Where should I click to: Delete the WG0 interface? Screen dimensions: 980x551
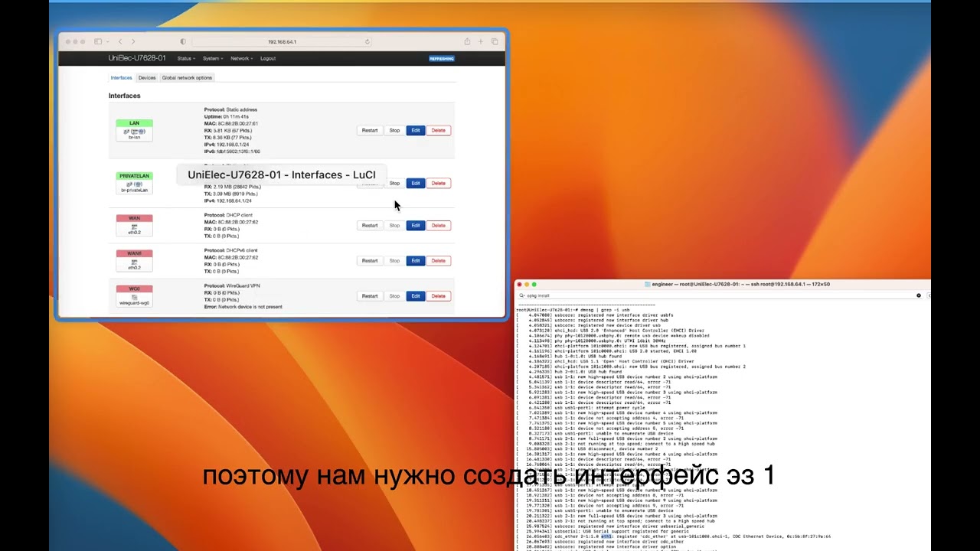coord(438,295)
